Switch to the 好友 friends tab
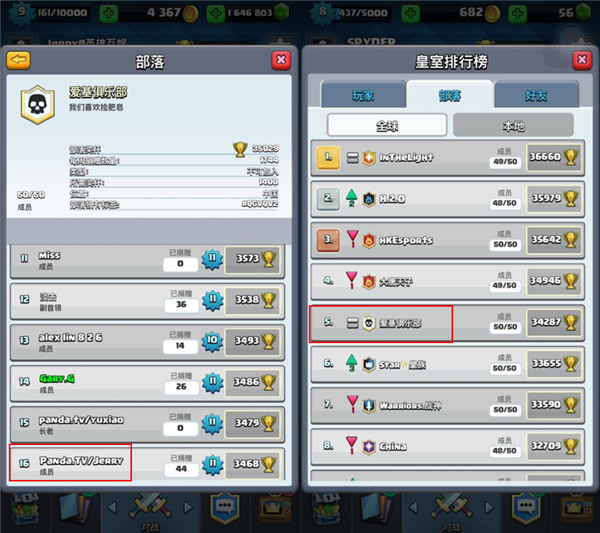The height and width of the screenshot is (533, 600). coord(536,95)
